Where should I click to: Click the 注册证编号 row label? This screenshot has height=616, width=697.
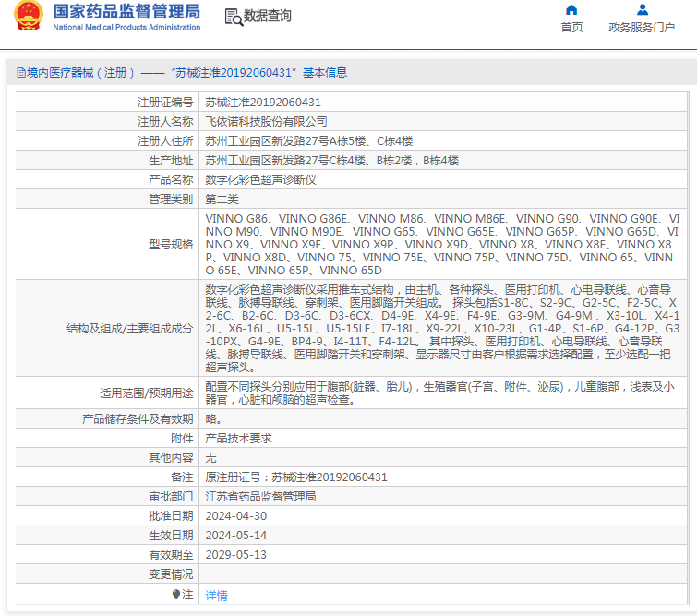(165, 103)
